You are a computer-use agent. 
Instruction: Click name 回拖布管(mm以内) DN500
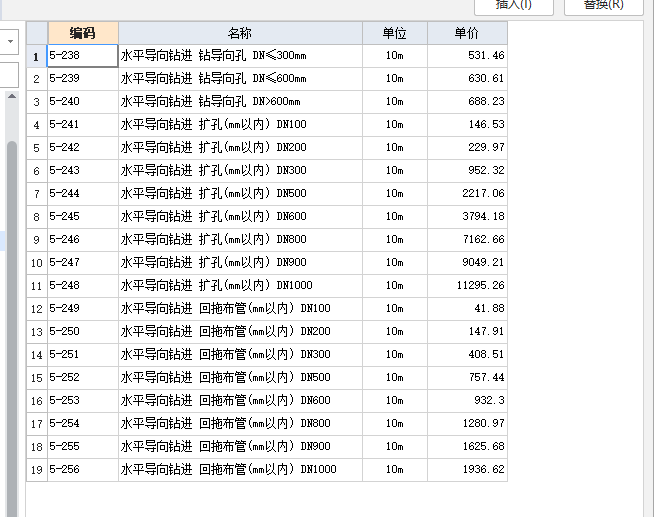point(241,378)
